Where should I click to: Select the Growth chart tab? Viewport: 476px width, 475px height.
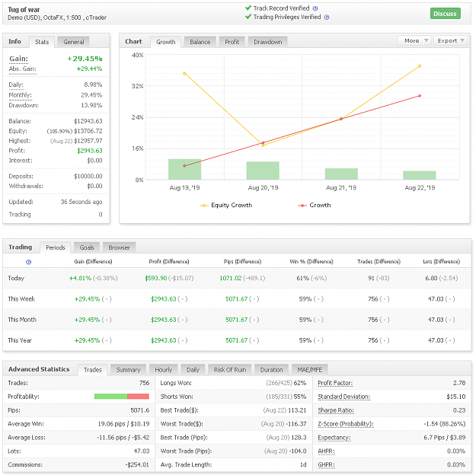pyautogui.click(x=166, y=42)
